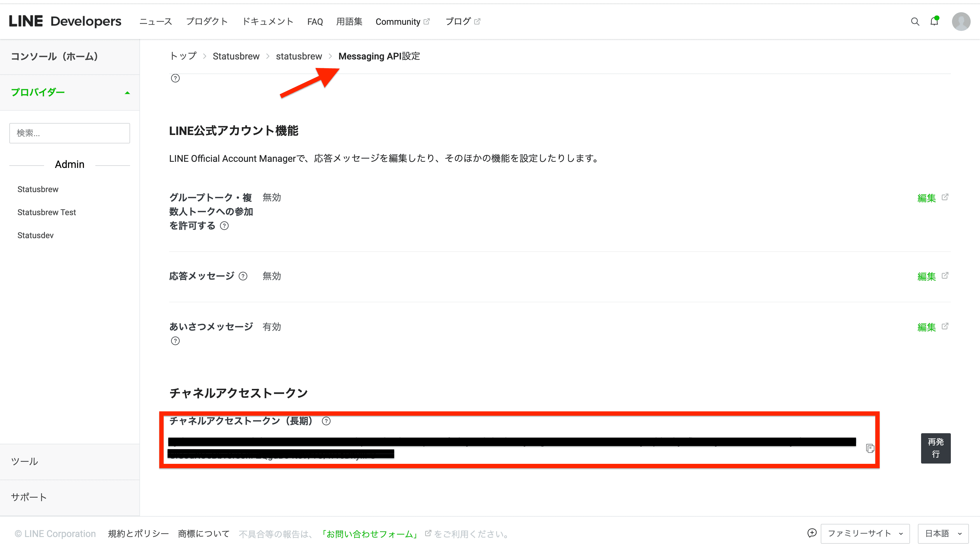The height and width of the screenshot is (551, 980).
Task: Select the Statusdev provider
Action: [35, 235]
